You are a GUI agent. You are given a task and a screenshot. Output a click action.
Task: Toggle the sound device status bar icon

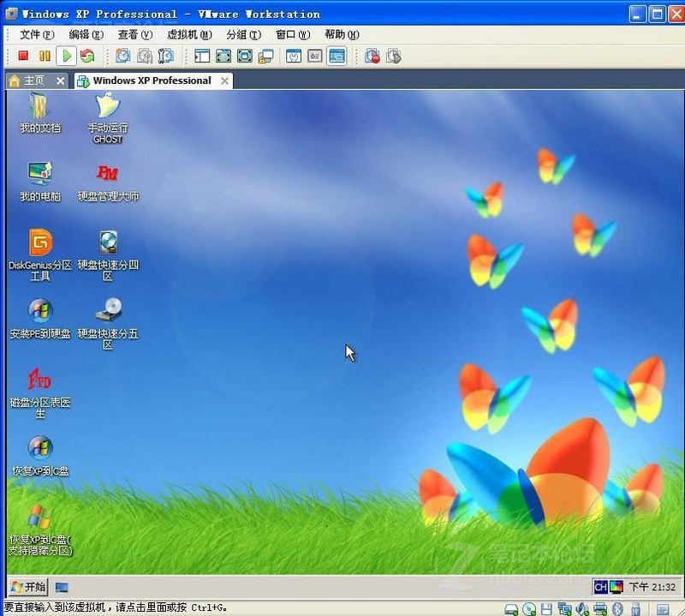[581, 608]
